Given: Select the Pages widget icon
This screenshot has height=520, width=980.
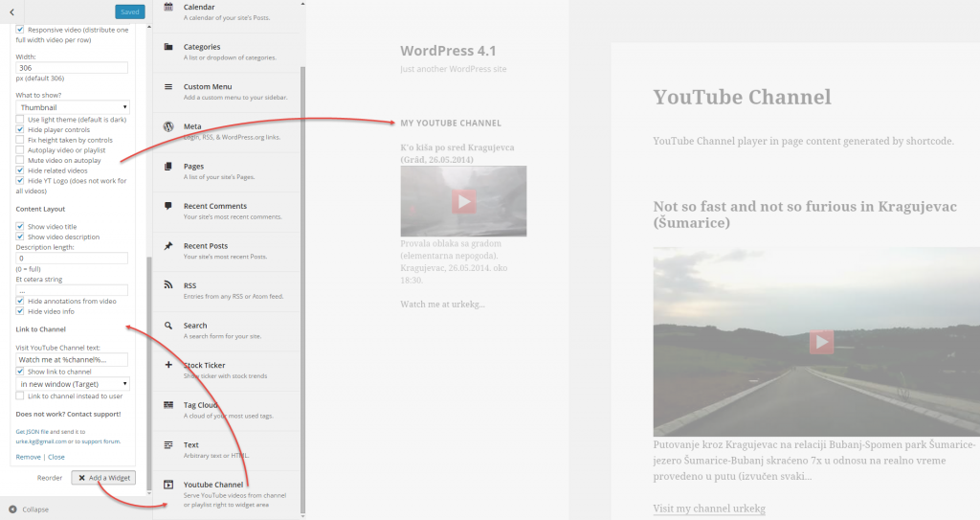Looking at the screenshot, I should pyautogui.click(x=168, y=167).
